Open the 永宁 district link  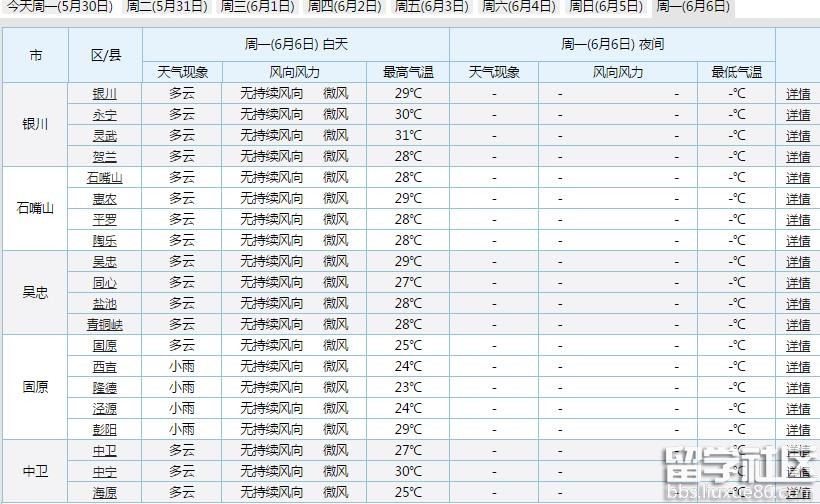(105, 115)
